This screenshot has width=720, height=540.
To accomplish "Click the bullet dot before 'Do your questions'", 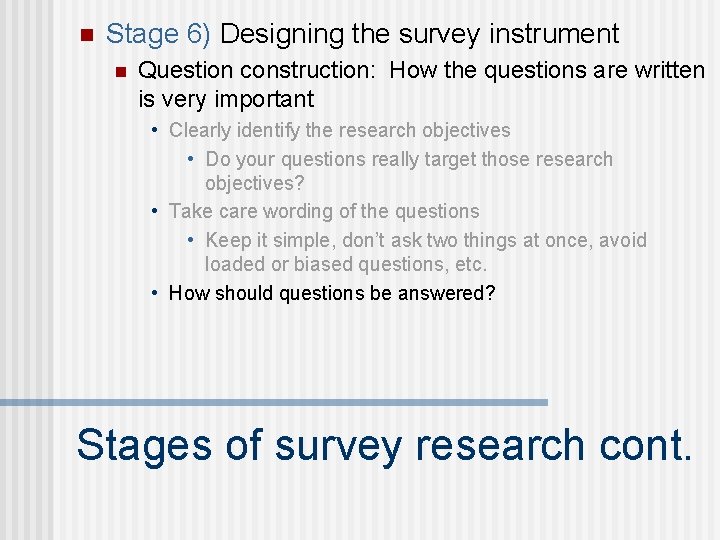I will [x=192, y=160].
